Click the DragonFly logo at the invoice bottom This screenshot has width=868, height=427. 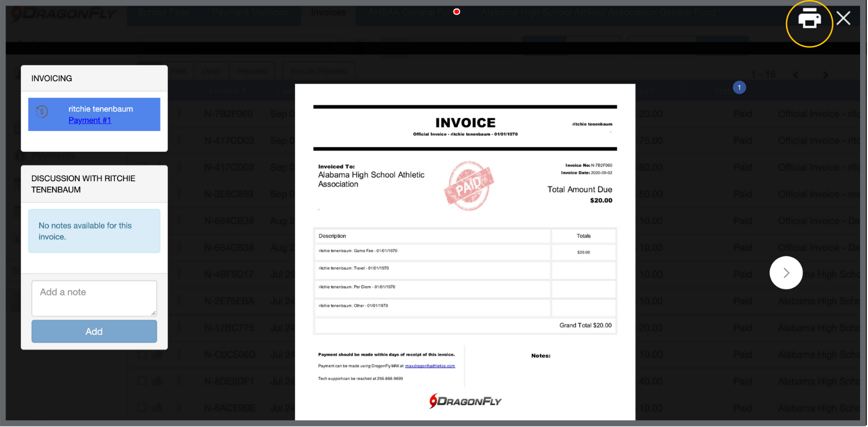point(465,401)
